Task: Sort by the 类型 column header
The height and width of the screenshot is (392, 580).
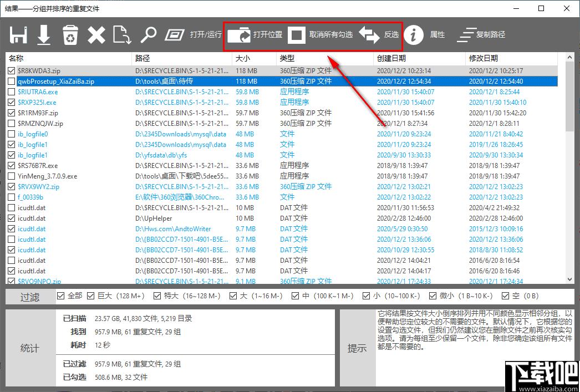Action: click(325, 58)
